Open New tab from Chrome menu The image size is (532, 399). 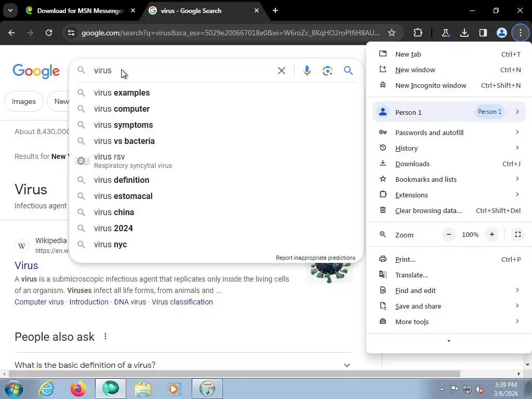coord(449,54)
